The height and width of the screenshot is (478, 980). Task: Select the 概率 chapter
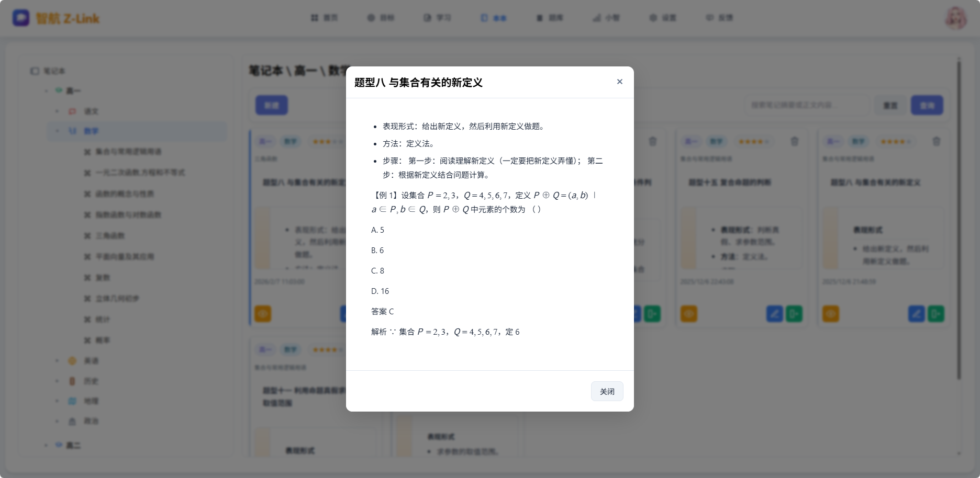103,340
